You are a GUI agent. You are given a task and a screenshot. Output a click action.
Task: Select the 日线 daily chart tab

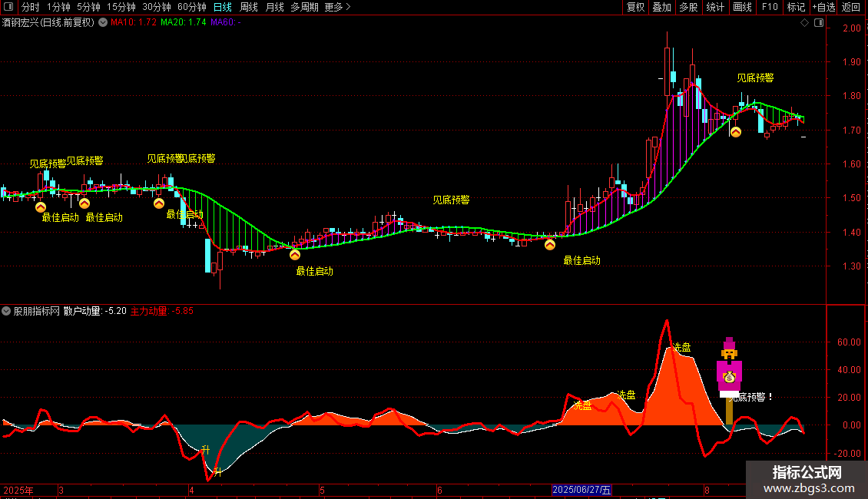(x=223, y=7)
